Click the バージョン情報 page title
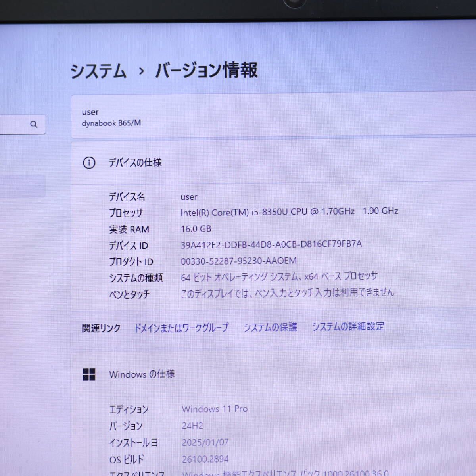 coord(206,70)
